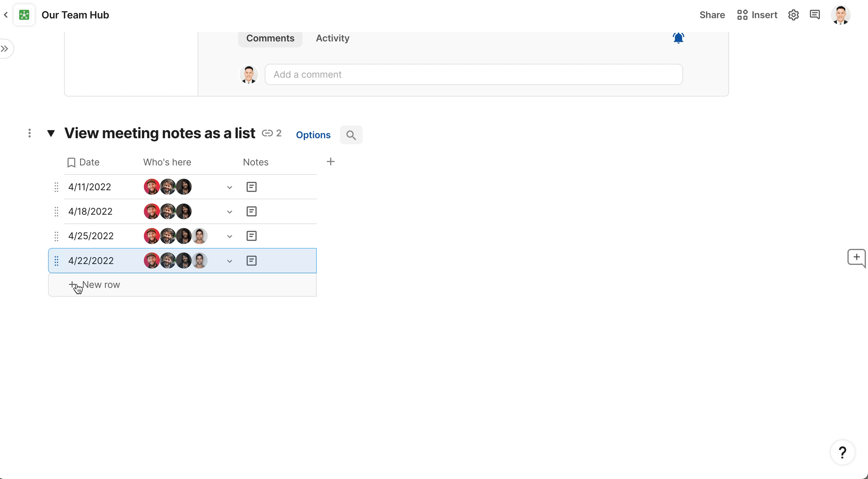Select the 4/25/2022 date cell
The image size is (868, 479).
[91, 236]
